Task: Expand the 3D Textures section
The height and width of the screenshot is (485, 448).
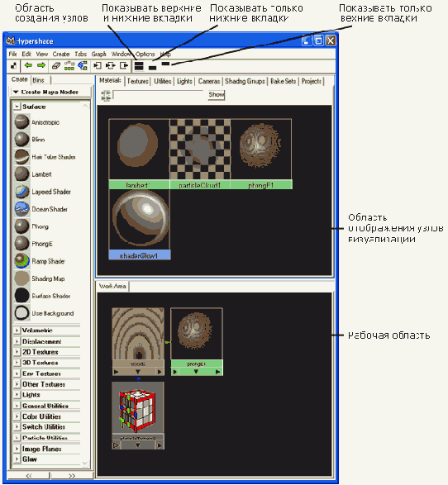Action: (17, 362)
